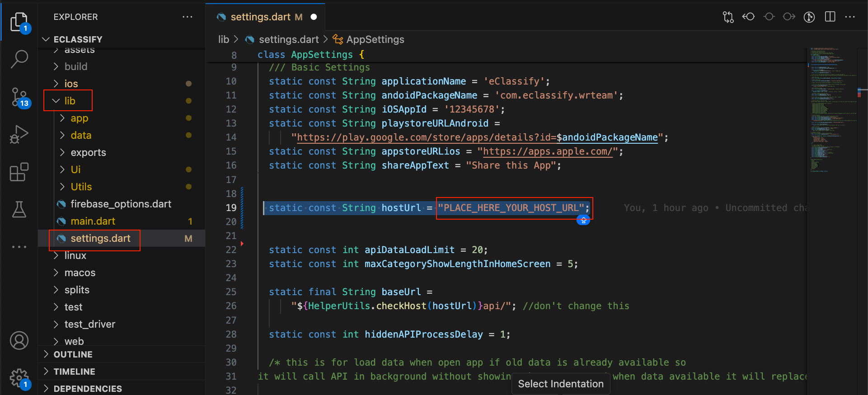The height and width of the screenshot is (395, 868).
Task: Open the Testing flask icon view
Action: point(19,209)
